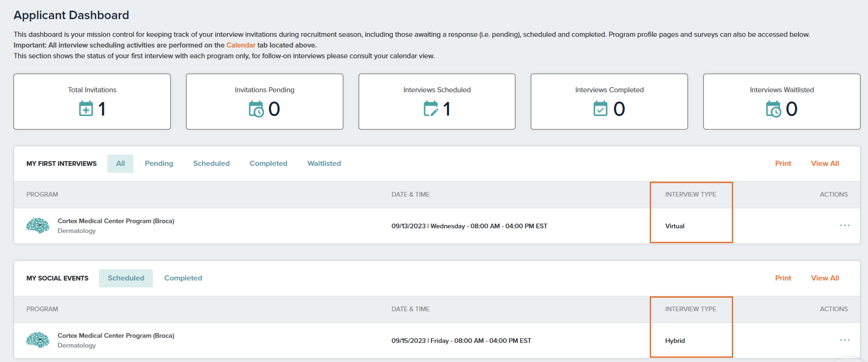Click PROGRAM column header in My First Interviews
The image size is (868, 362).
click(x=42, y=195)
